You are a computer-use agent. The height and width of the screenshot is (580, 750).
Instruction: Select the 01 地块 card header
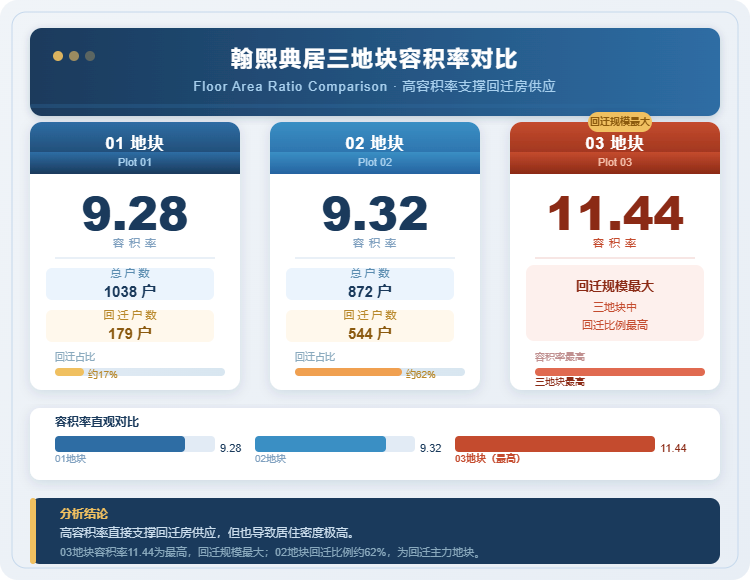(x=135, y=148)
